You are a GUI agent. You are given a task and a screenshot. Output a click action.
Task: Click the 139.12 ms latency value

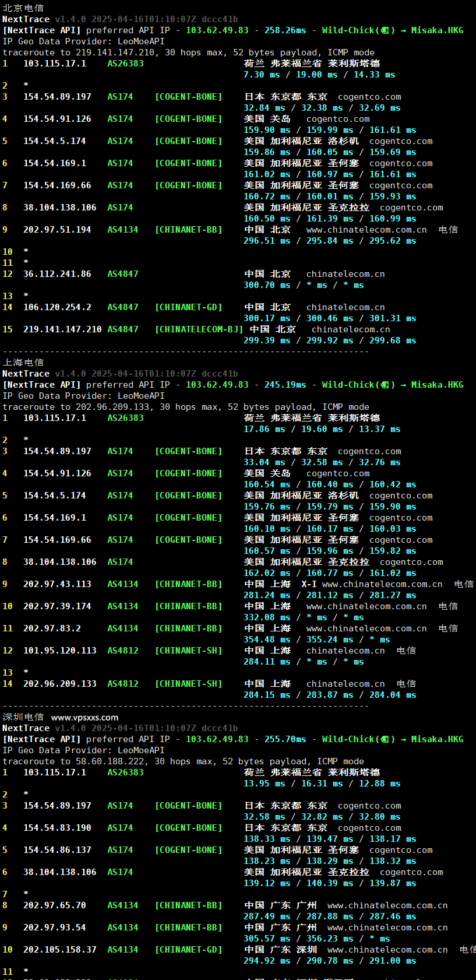267,883
